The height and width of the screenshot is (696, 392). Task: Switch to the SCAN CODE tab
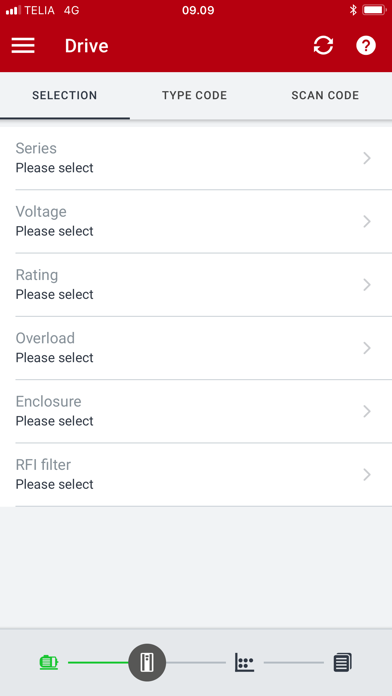(x=325, y=95)
